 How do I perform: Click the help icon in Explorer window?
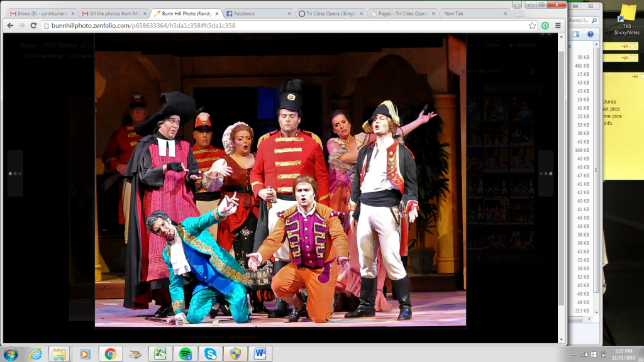[x=591, y=34]
